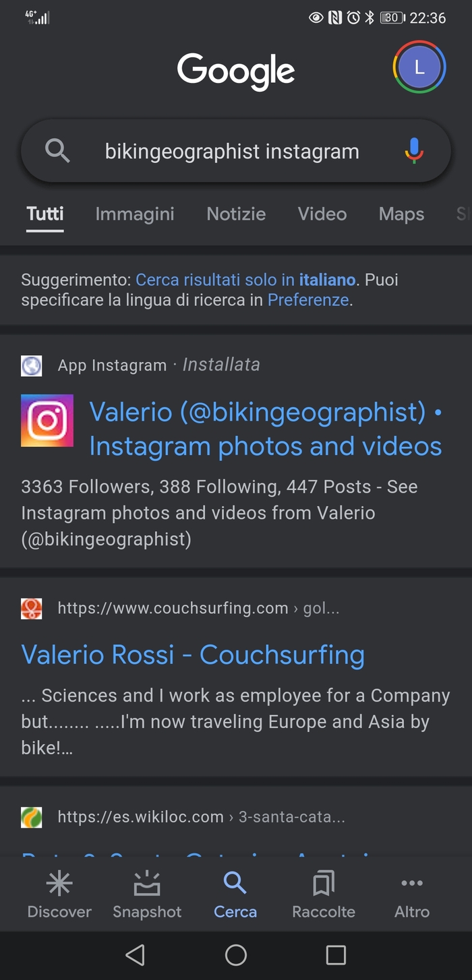This screenshot has width=472, height=980.
Task: Open the Altro more options icon
Action: tap(412, 884)
